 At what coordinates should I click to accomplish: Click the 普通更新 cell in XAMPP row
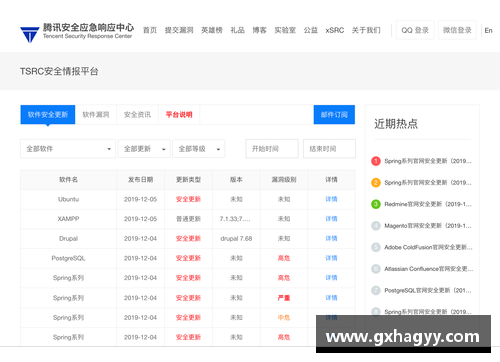188,219
